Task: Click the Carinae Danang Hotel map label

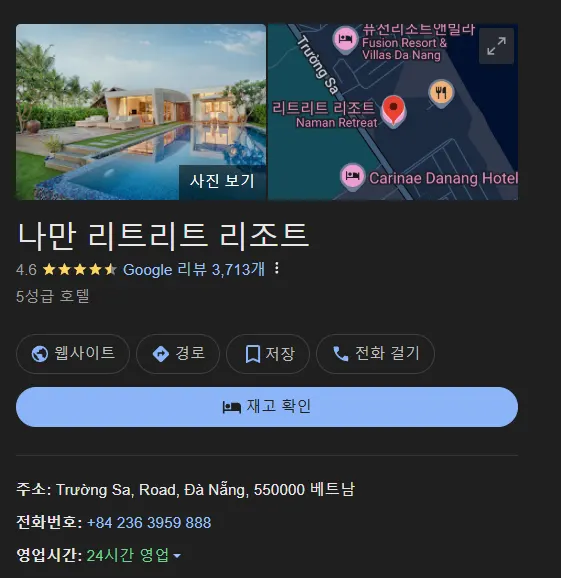Action: point(443,178)
